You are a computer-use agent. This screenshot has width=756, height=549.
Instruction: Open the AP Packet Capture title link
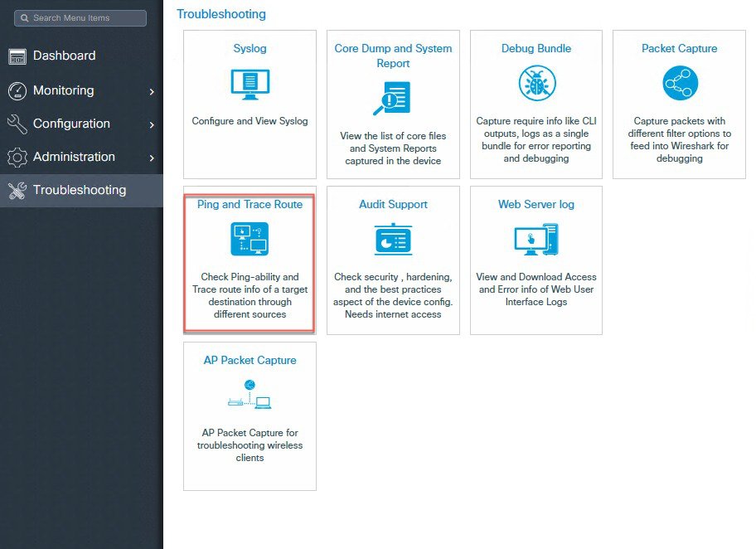(x=250, y=360)
